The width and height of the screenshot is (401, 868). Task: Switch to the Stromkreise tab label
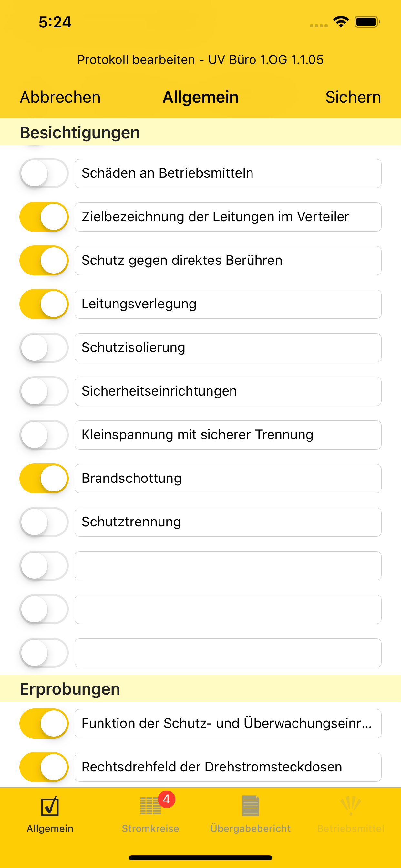pos(150,828)
